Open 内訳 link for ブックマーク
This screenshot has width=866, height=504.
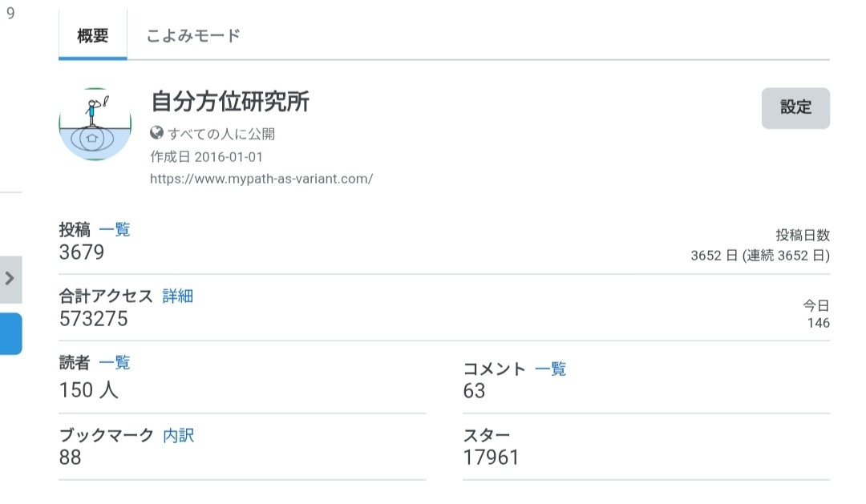[178, 435]
